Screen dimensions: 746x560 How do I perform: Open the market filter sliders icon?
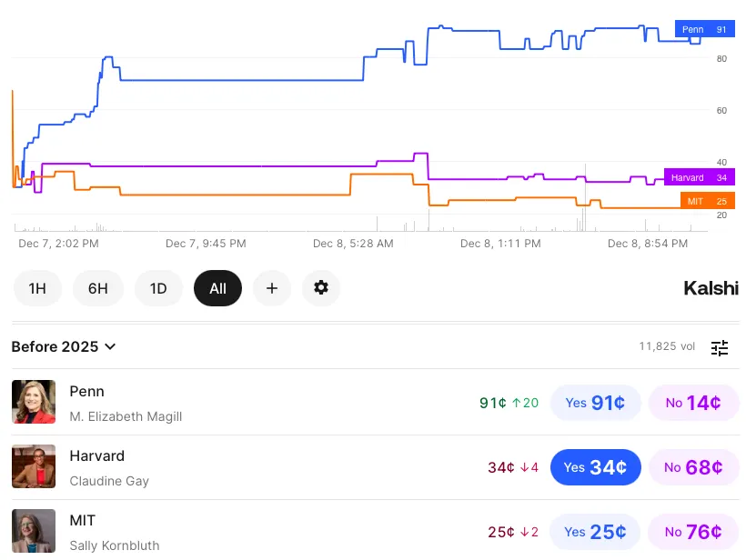(720, 347)
